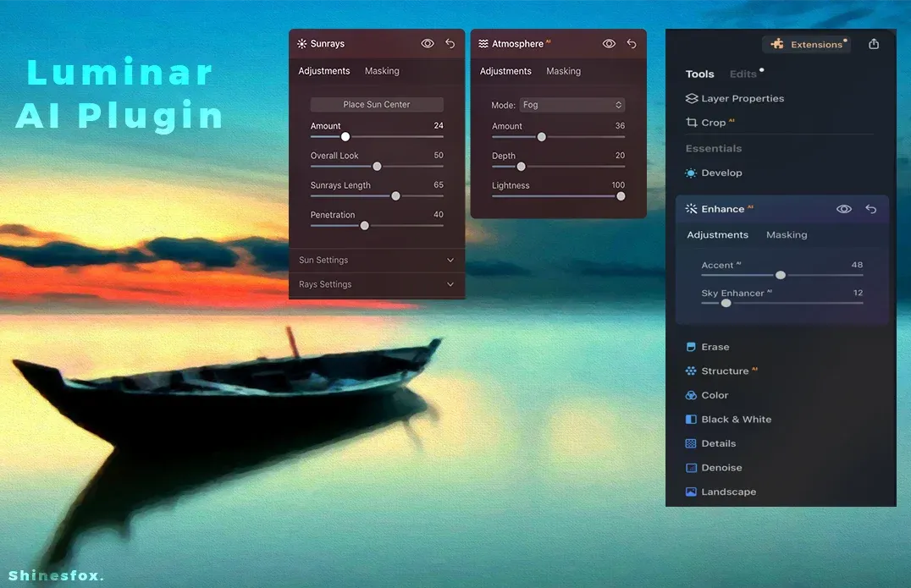Click the Color circles icon
This screenshot has width=911, height=588.
(x=691, y=395)
